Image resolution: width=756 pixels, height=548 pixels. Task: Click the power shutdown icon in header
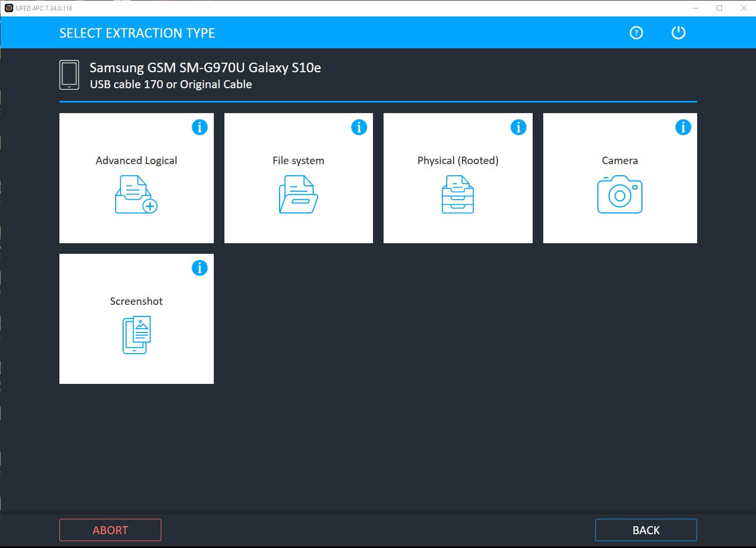tap(678, 32)
